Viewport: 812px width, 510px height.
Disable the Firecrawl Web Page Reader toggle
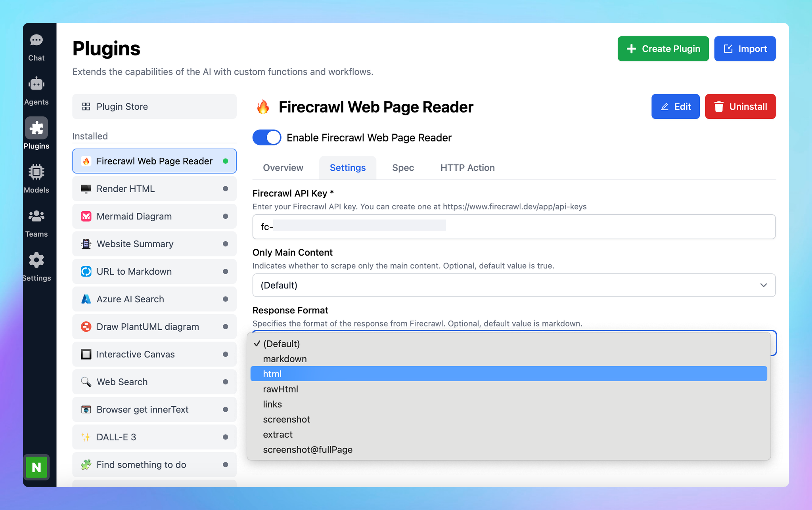[267, 138]
